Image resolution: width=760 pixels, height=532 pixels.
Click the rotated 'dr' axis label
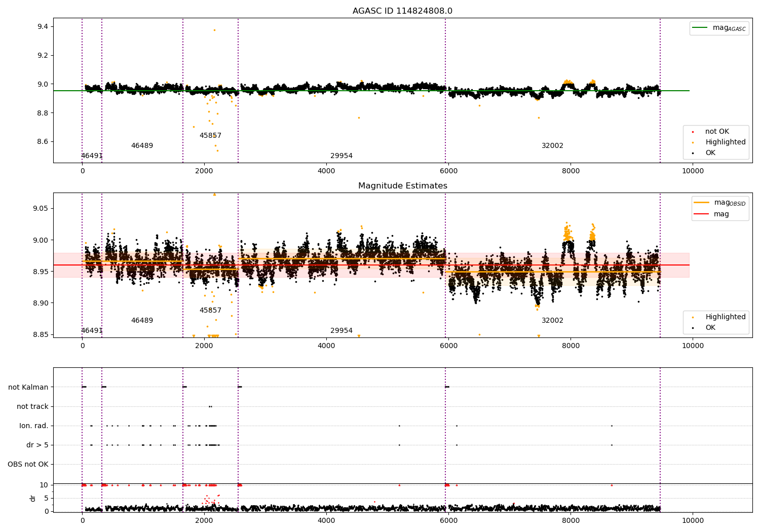click(x=33, y=498)
